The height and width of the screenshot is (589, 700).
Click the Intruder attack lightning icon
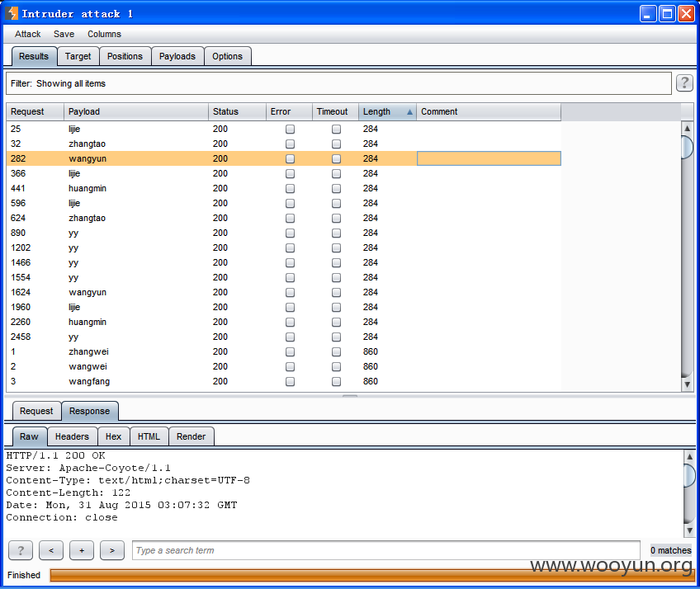click(12, 13)
